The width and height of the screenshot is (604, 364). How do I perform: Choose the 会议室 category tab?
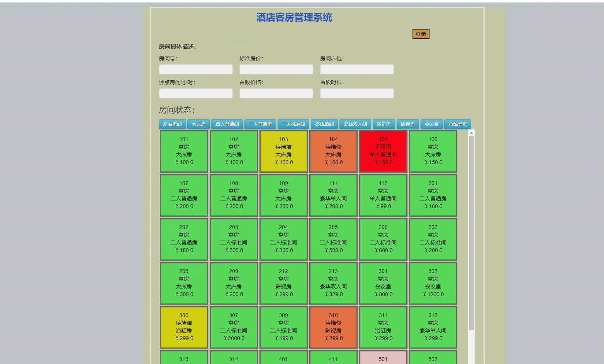[x=431, y=124]
